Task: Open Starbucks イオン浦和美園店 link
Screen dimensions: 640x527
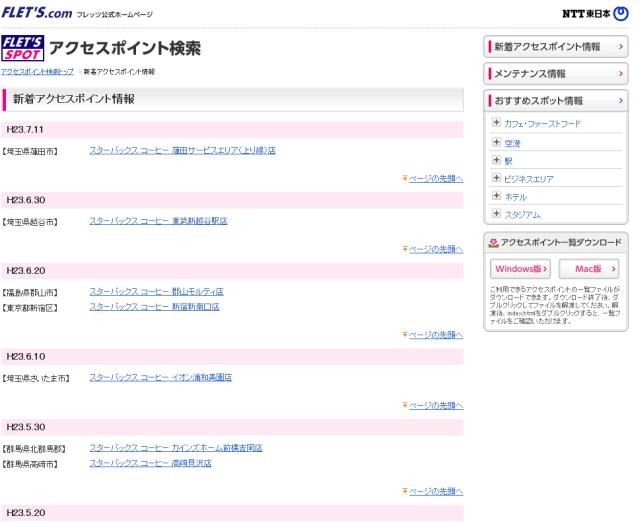Action: click(x=160, y=378)
